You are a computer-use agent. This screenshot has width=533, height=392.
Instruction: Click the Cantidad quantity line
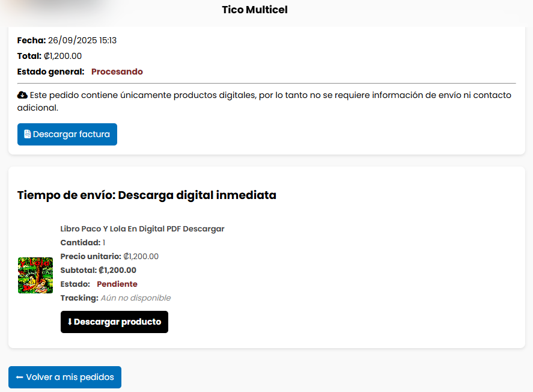point(83,242)
